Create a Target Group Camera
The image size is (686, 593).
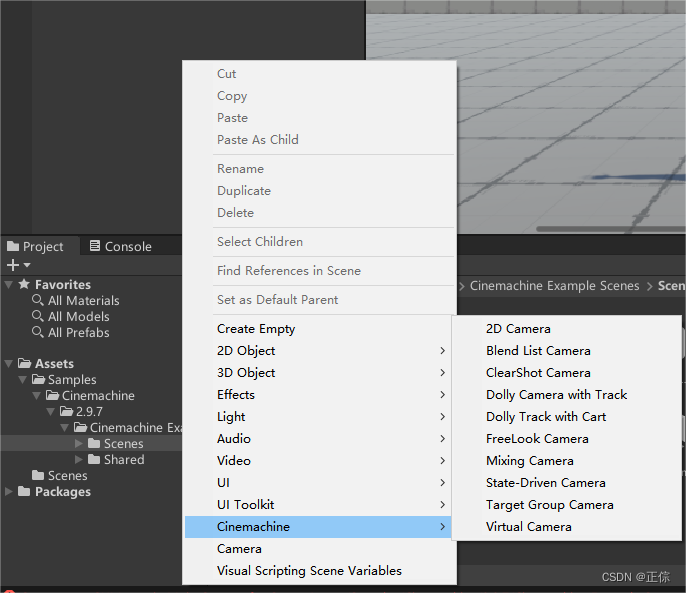(x=567, y=505)
